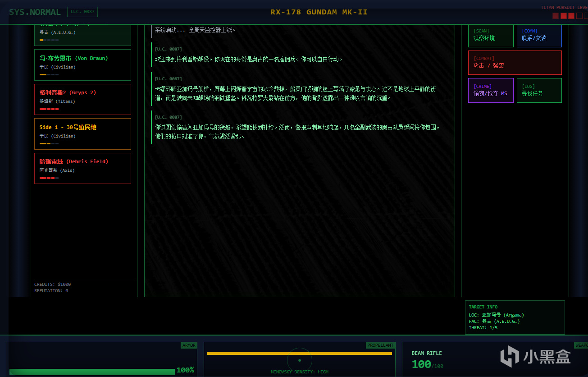Click the Gryps 2 red threat level bar
Screen dimensions: 588x377
click(x=49, y=109)
